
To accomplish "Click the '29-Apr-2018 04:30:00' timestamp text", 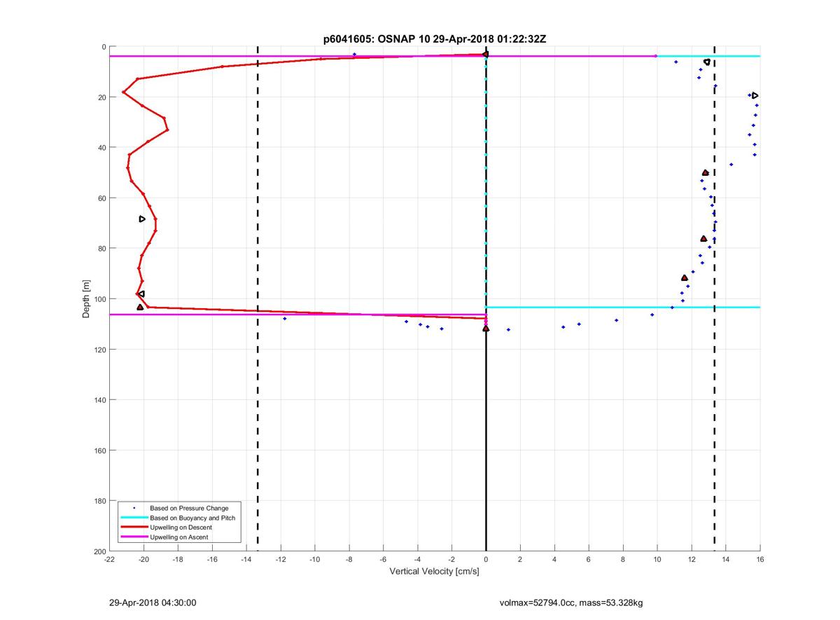I will (153, 602).
